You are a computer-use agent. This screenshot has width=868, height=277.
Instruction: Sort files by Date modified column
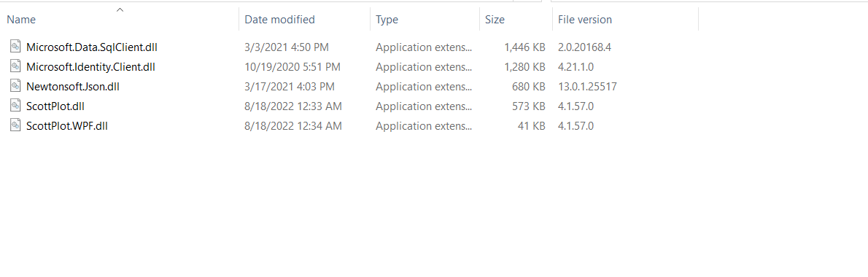coord(304,20)
